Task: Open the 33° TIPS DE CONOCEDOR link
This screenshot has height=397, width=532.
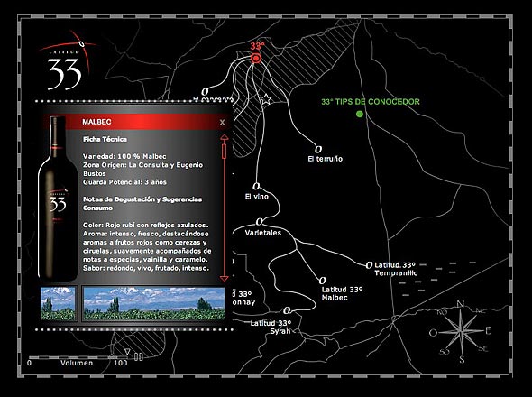Action: (371, 102)
